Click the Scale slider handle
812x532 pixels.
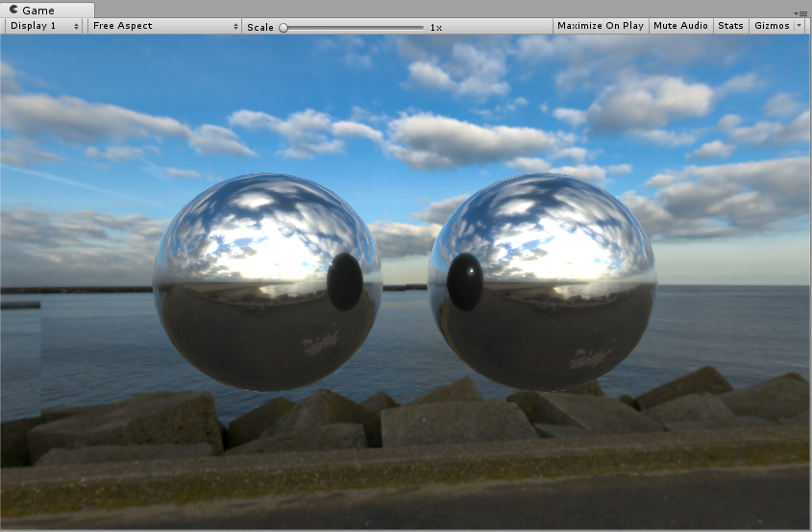click(x=283, y=27)
